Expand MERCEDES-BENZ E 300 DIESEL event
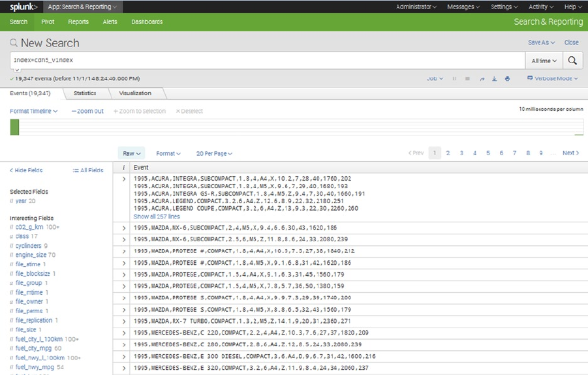588x375 pixels. pos(124,357)
